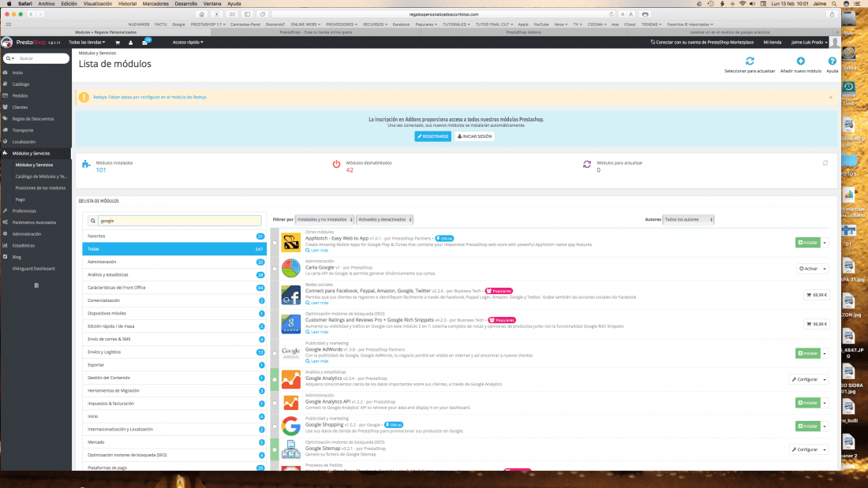Viewport: 868px width, 488px height.
Task: Open the shopping cart icon in header
Action: [x=118, y=43]
